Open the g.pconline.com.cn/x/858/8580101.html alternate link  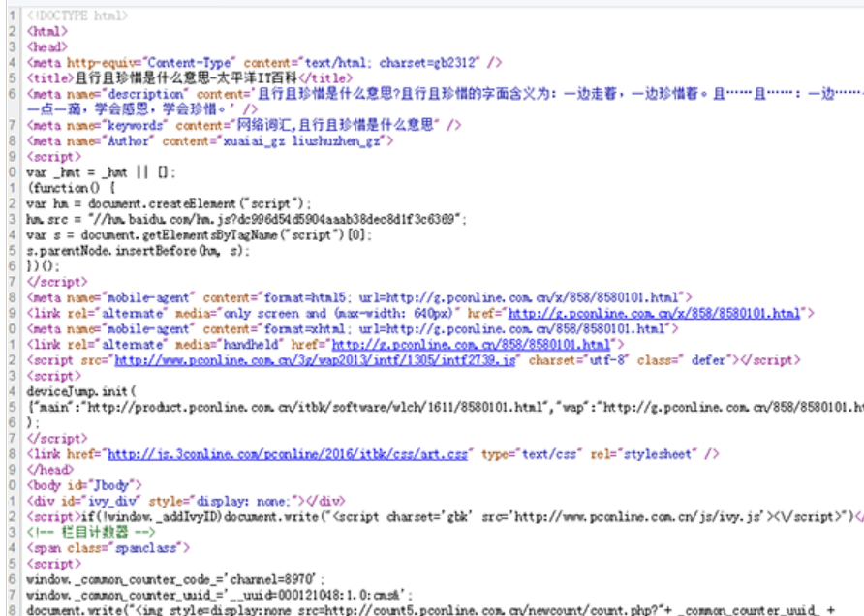(655, 313)
